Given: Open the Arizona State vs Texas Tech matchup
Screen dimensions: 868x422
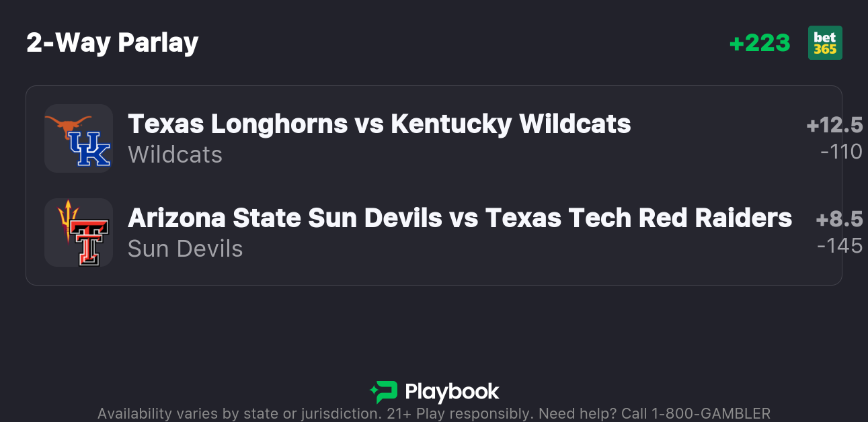Looking at the screenshot, I should (x=460, y=218).
